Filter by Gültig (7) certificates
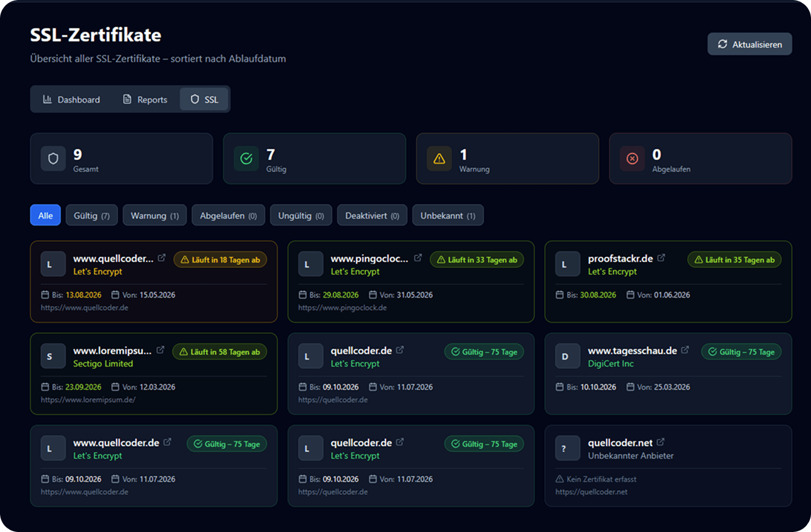811x532 pixels. pos(92,216)
